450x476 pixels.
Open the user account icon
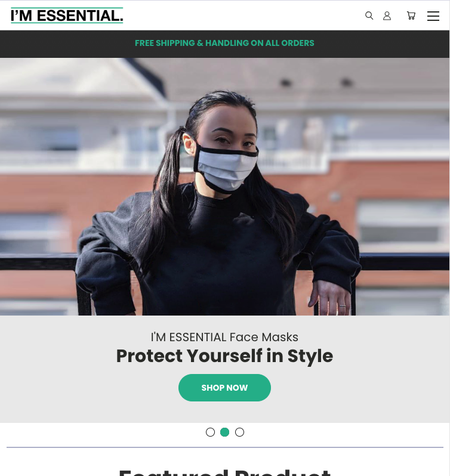pyautogui.click(x=387, y=16)
